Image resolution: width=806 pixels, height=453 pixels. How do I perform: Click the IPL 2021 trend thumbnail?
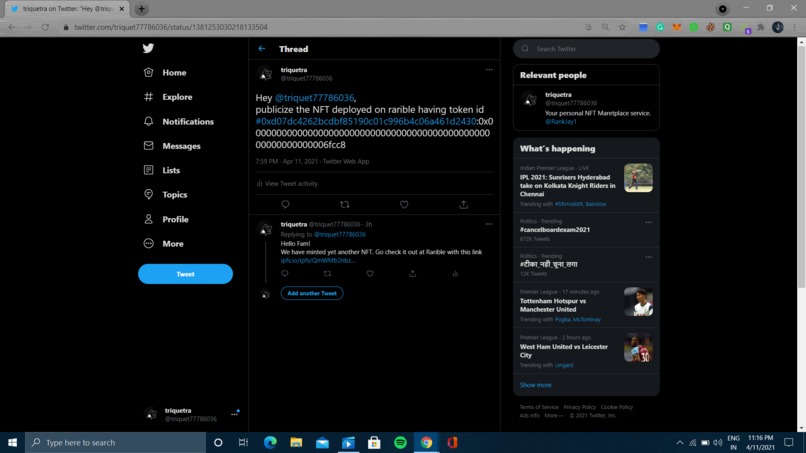638,178
